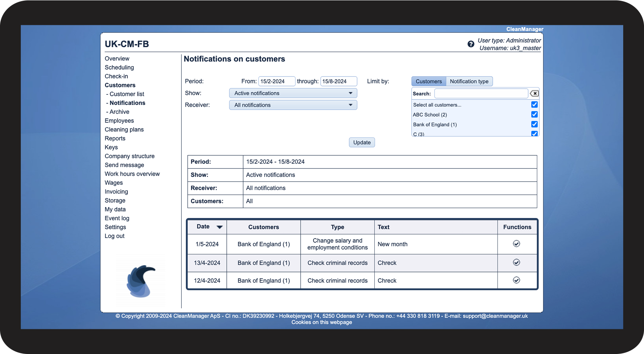Uncheck the Bank of England (1) checkbox
The width and height of the screenshot is (644, 354).
534,124
